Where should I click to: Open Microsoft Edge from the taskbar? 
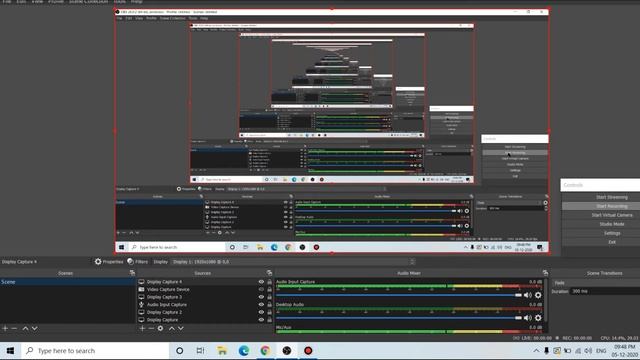point(244,351)
